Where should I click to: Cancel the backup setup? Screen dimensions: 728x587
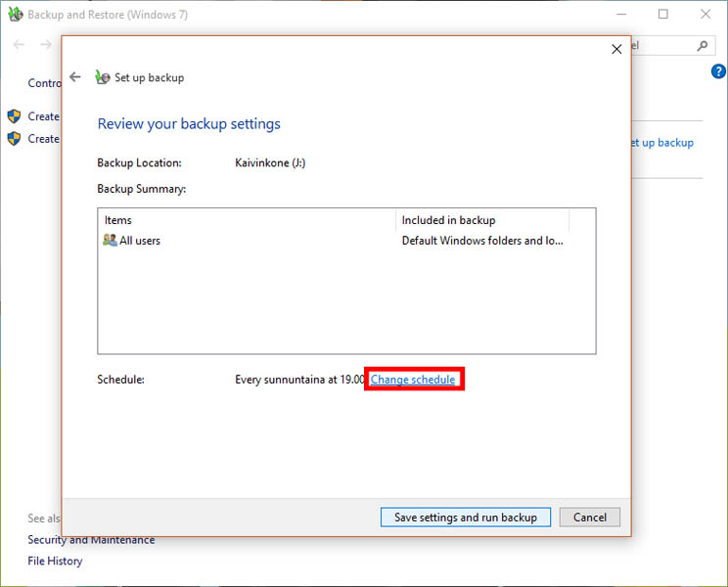click(590, 517)
